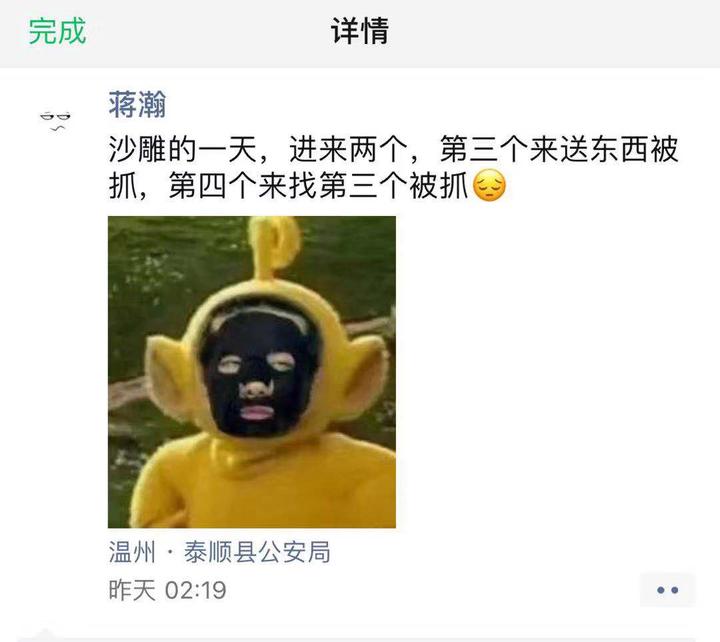This screenshot has height=642, width=720.
Task: Click the Teletubby's curly antenna
Action: [x=273, y=248]
